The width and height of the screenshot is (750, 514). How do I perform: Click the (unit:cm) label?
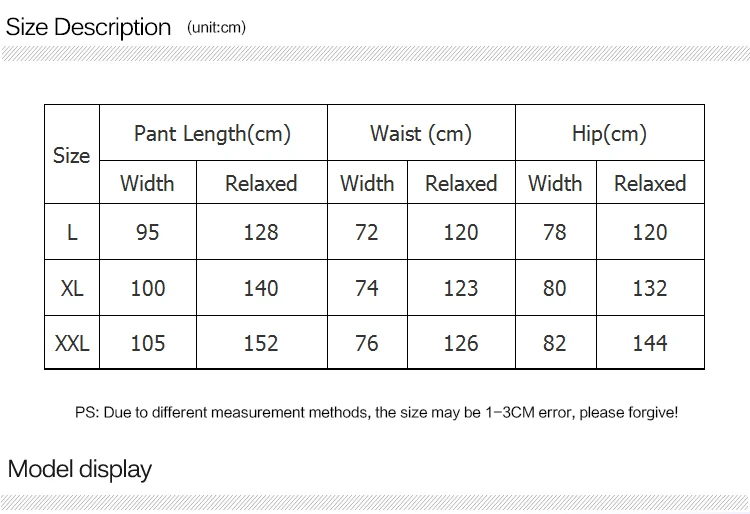pyautogui.click(x=216, y=27)
